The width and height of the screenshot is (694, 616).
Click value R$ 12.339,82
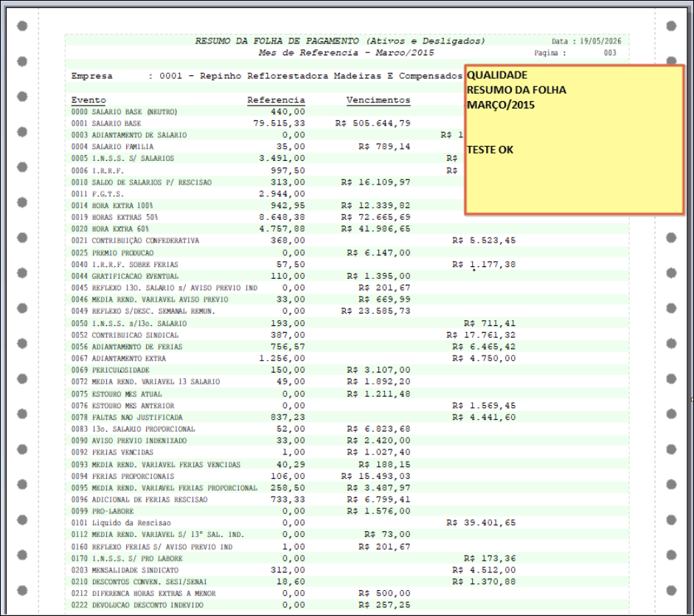[376, 206]
